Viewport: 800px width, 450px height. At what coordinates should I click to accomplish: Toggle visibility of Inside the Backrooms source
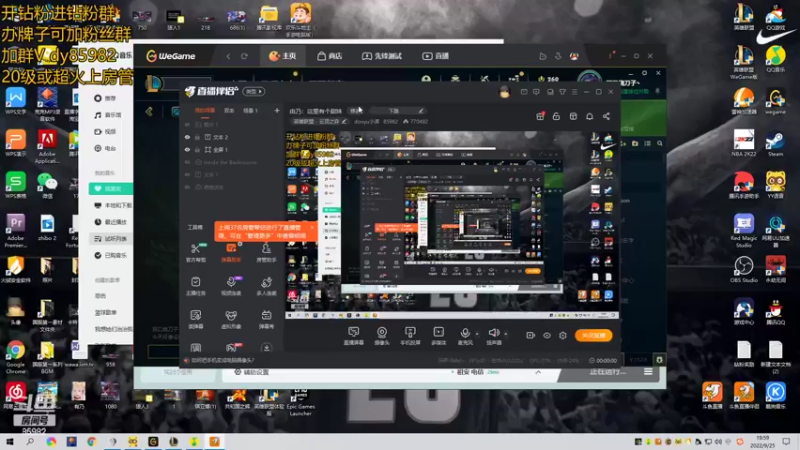point(187,162)
